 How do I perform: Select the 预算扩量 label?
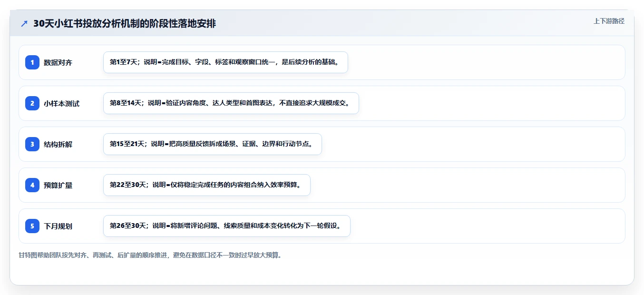(x=58, y=185)
